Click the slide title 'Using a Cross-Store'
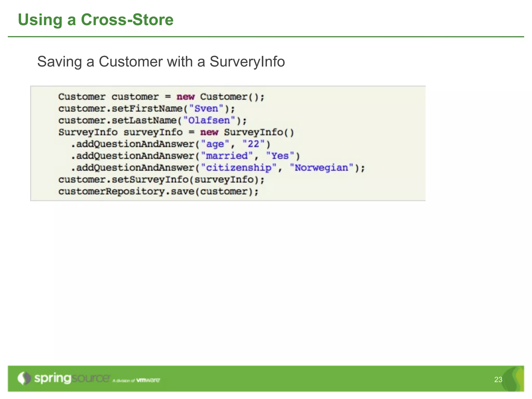This screenshot has height=399, width=532. 96,20
